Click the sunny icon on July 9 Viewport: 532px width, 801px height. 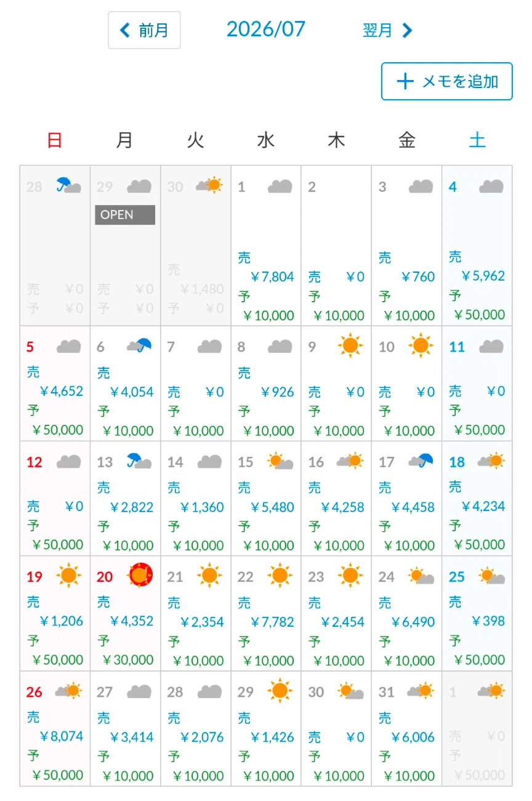[x=350, y=346]
